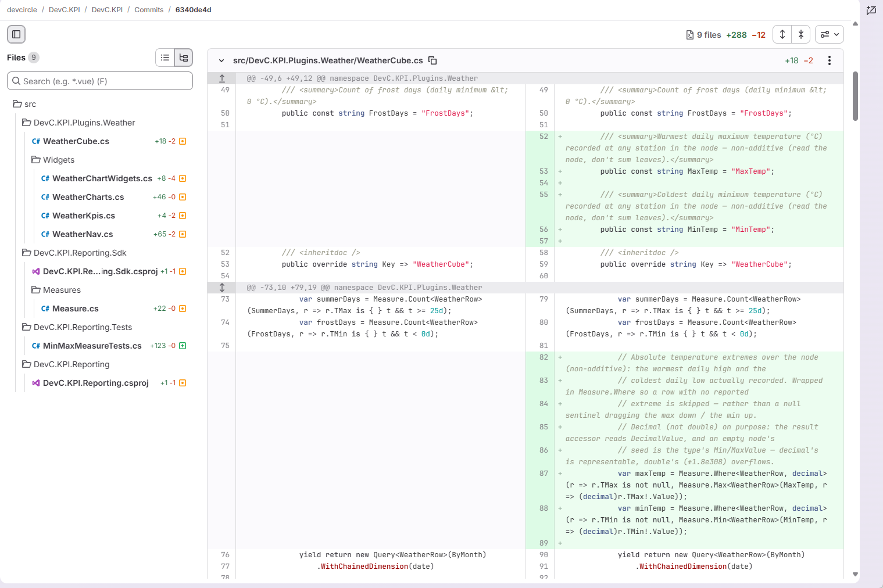Collapse the Measures folder
Image resolution: width=883 pixels, height=588 pixels.
[56, 290]
